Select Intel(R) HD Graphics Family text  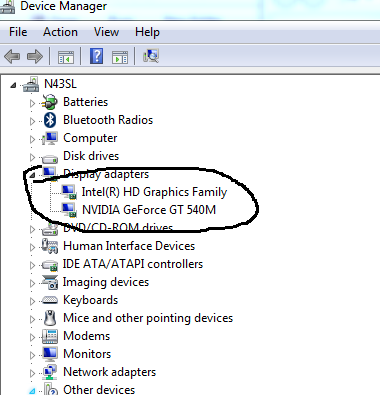pos(154,192)
